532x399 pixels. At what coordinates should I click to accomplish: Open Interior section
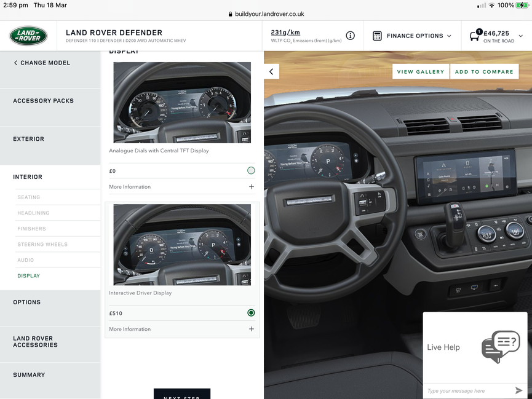click(50, 177)
